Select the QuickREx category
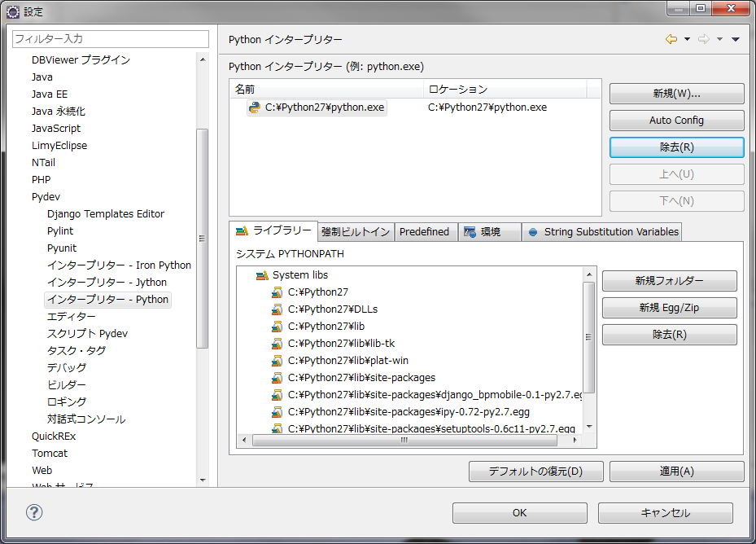Screen dimensions: 756x544 pos(54,437)
